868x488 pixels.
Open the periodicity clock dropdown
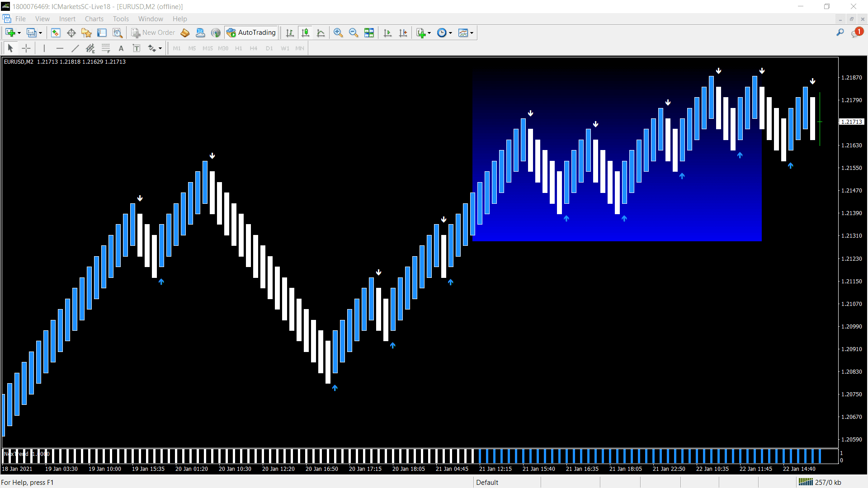point(450,33)
